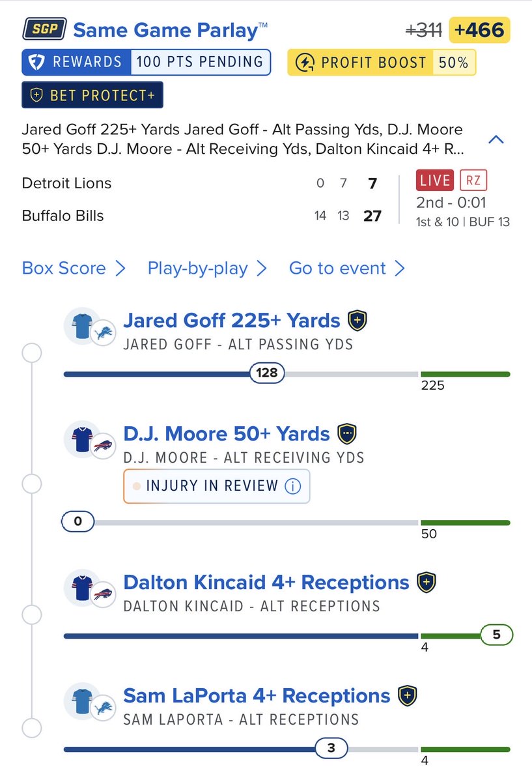This screenshot has height=782, width=532.
Task: Click the Bills logo beside D.J. Moore
Action: 103,446
